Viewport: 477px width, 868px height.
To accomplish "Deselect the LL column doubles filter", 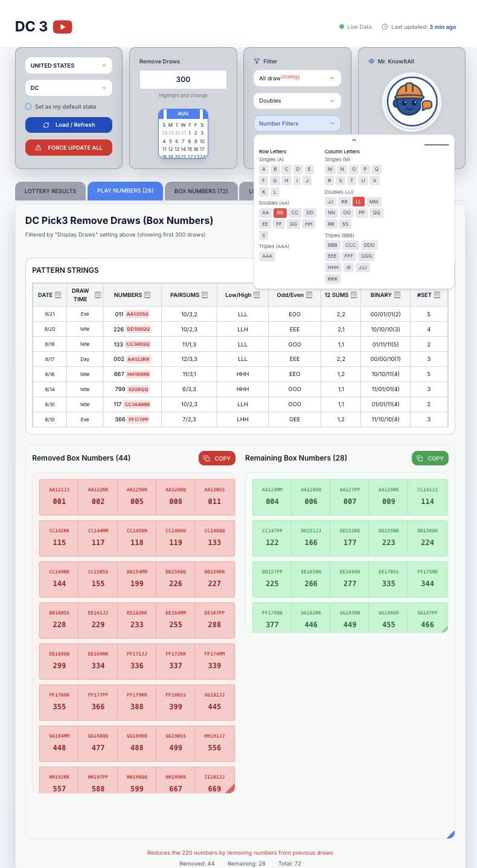I will tap(359, 202).
